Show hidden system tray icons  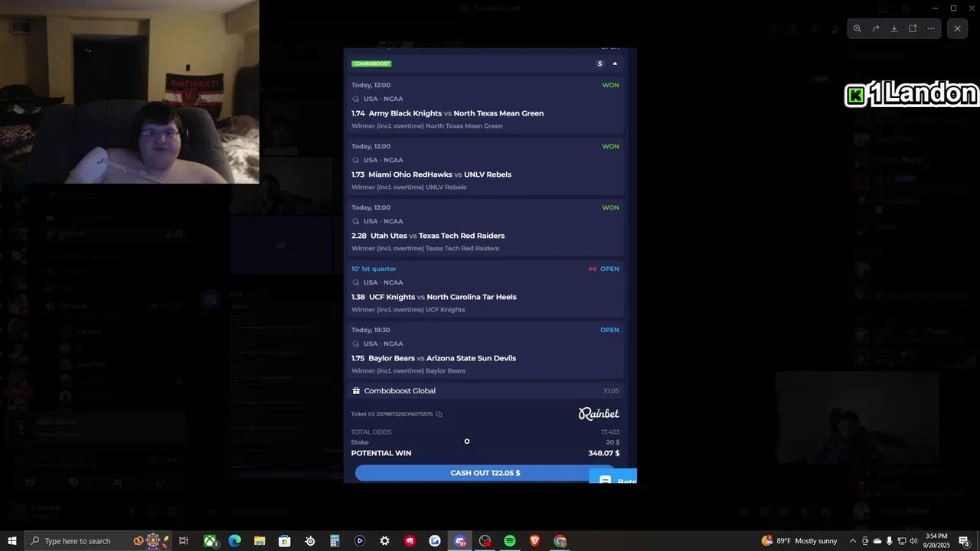pos(852,541)
